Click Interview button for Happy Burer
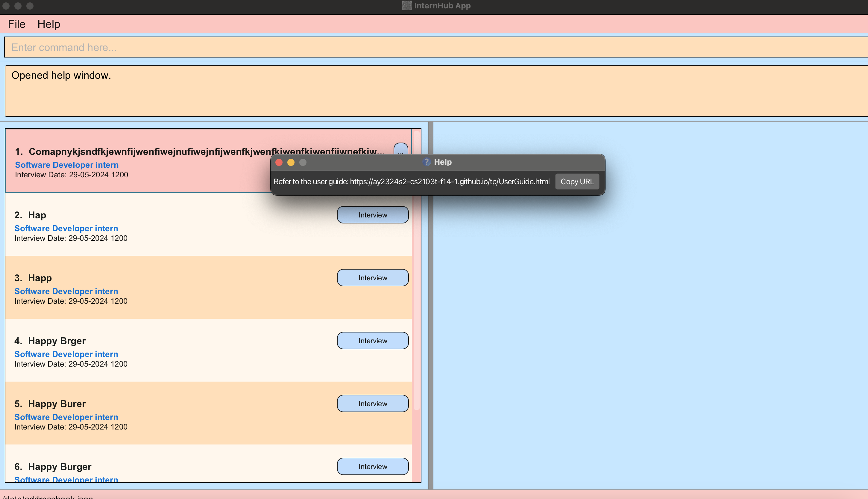Viewport: 868px width, 499px height. 373,403
